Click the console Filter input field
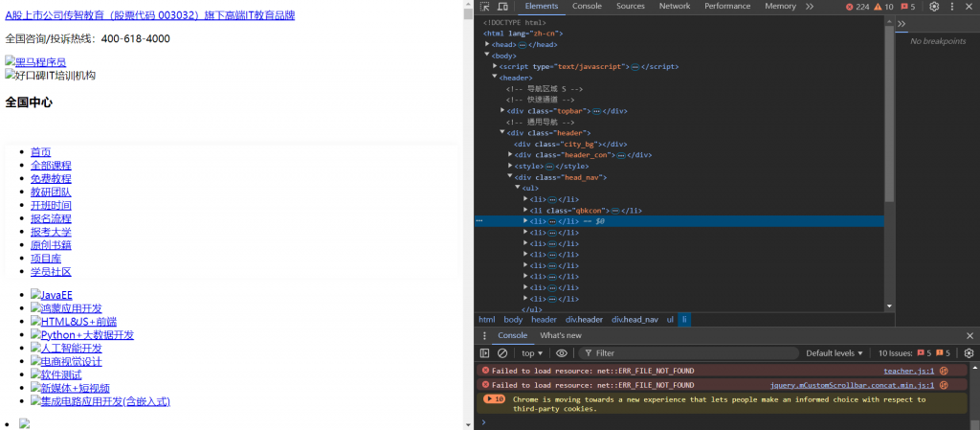Image resolution: width=980 pixels, height=430 pixels. point(689,353)
